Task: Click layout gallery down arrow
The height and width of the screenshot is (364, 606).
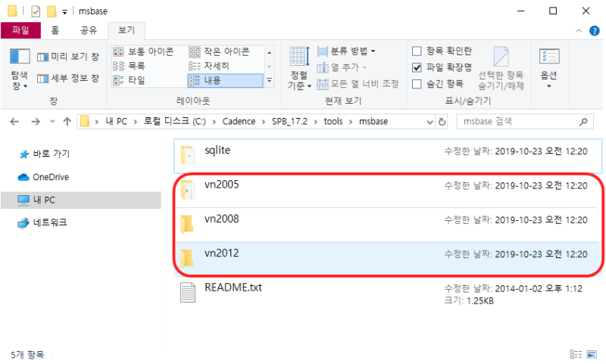Action: (x=270, y=67)
